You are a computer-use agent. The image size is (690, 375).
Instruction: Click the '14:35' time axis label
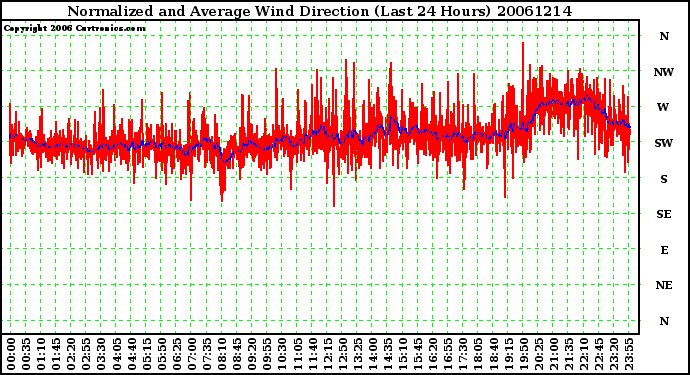(x=388, y=354)
